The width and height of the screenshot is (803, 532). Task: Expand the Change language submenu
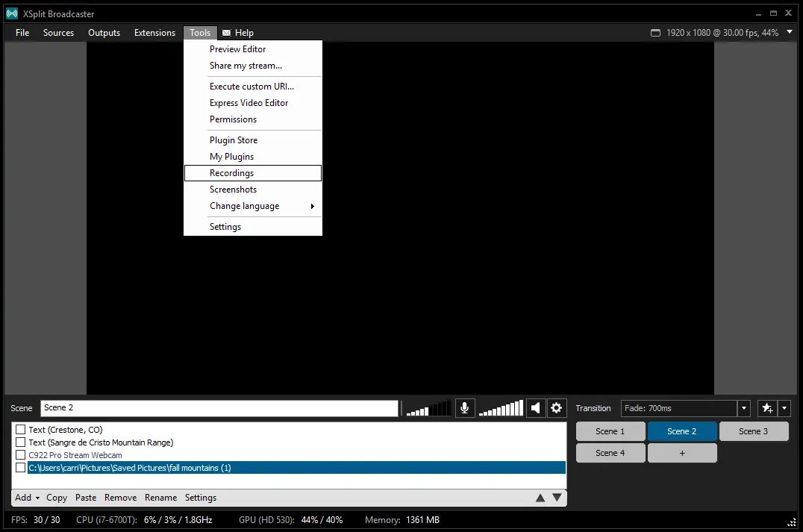pos(253,206)
